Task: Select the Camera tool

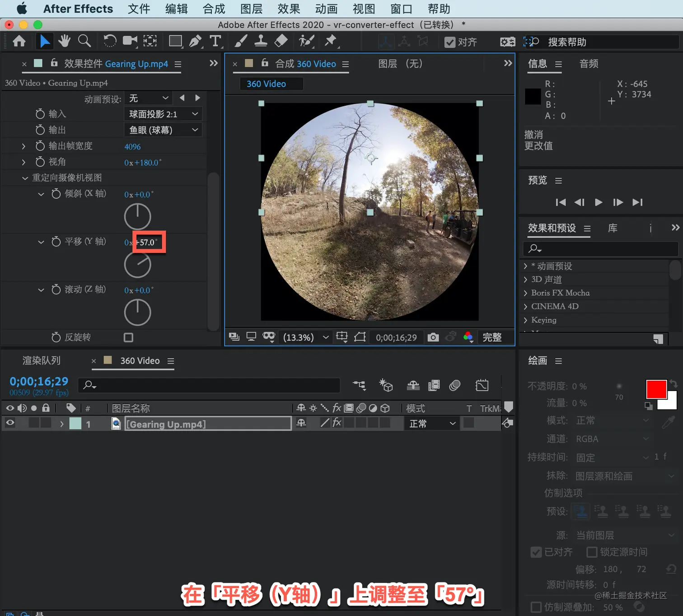Action: 130,41
